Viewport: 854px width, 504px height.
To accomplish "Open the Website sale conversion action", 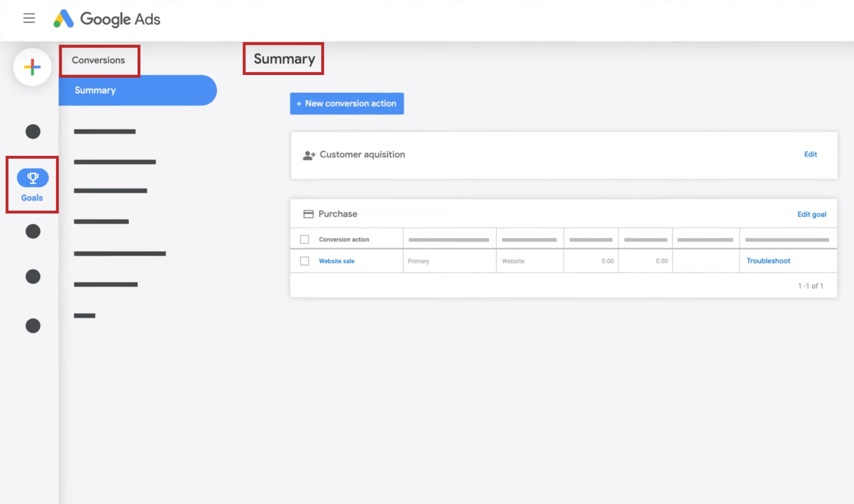I will click(337, 261).
